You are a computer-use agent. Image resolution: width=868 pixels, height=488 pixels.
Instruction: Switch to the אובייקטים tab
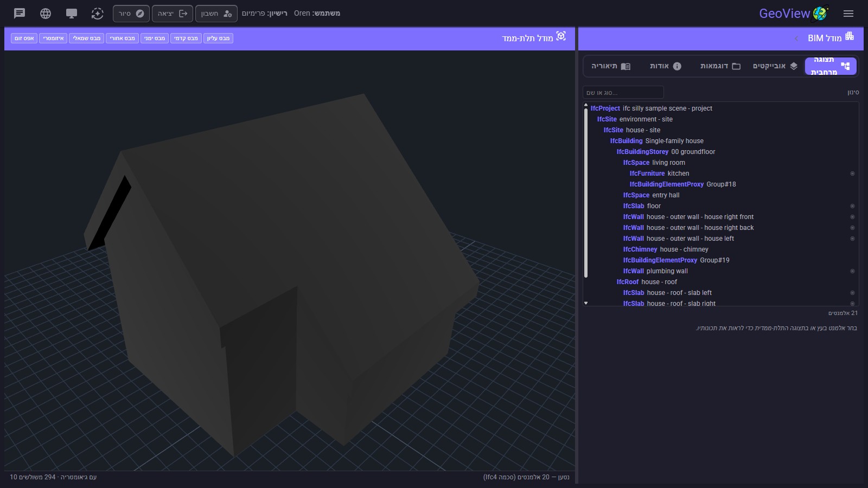pos(775,66)
